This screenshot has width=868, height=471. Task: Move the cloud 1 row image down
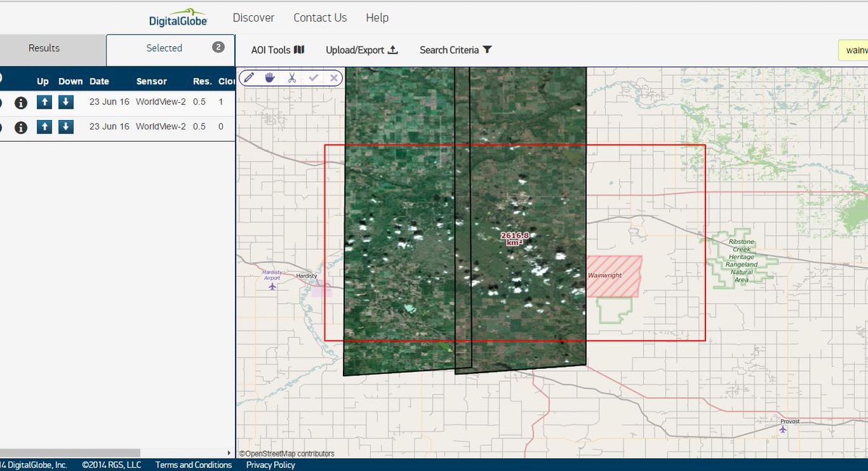pyautogui.click(x=66, y=102)
